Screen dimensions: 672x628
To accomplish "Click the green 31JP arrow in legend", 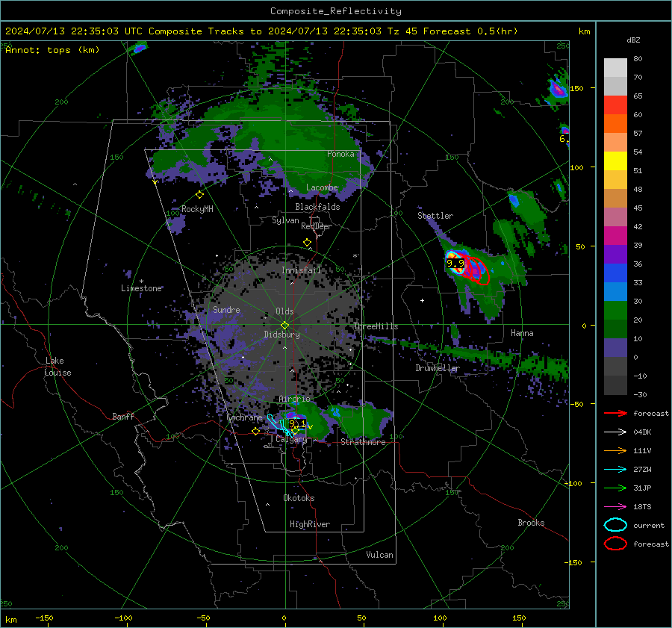I will tap(615, 488).
